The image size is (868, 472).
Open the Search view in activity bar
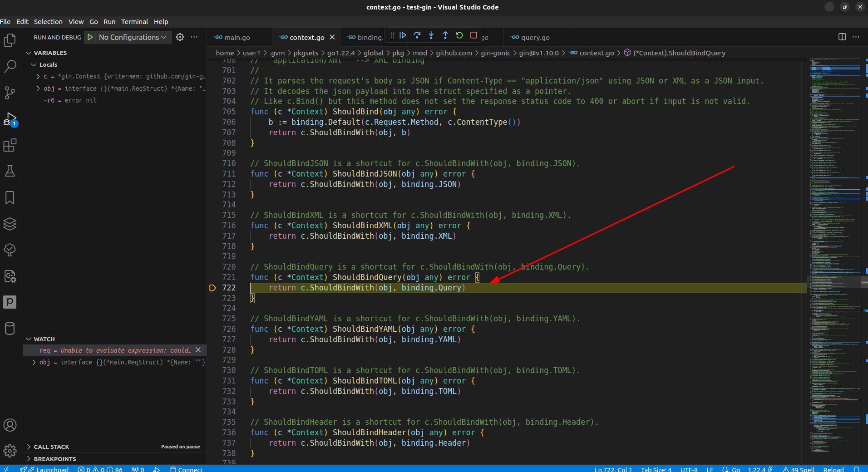tap(10, 66)
